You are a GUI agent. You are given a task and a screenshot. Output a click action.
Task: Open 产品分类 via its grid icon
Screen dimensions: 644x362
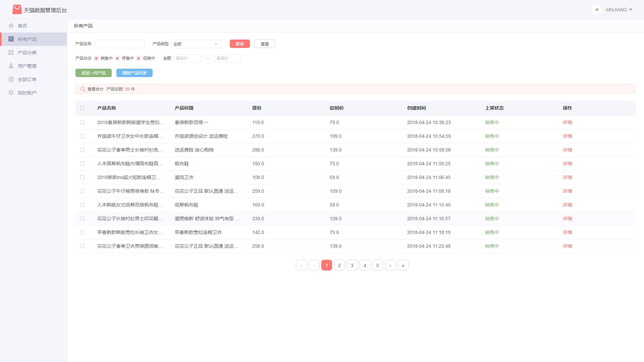pos(11,52)
